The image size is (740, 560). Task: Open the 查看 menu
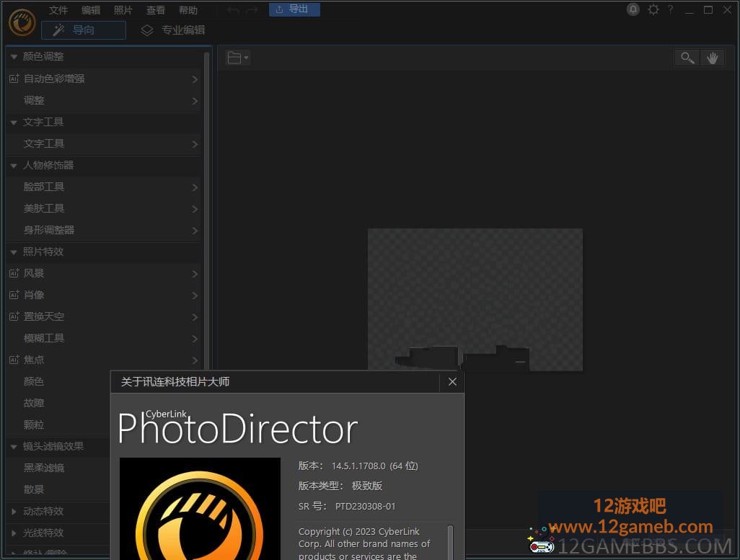pyautogui.click(x=156, y=10)
